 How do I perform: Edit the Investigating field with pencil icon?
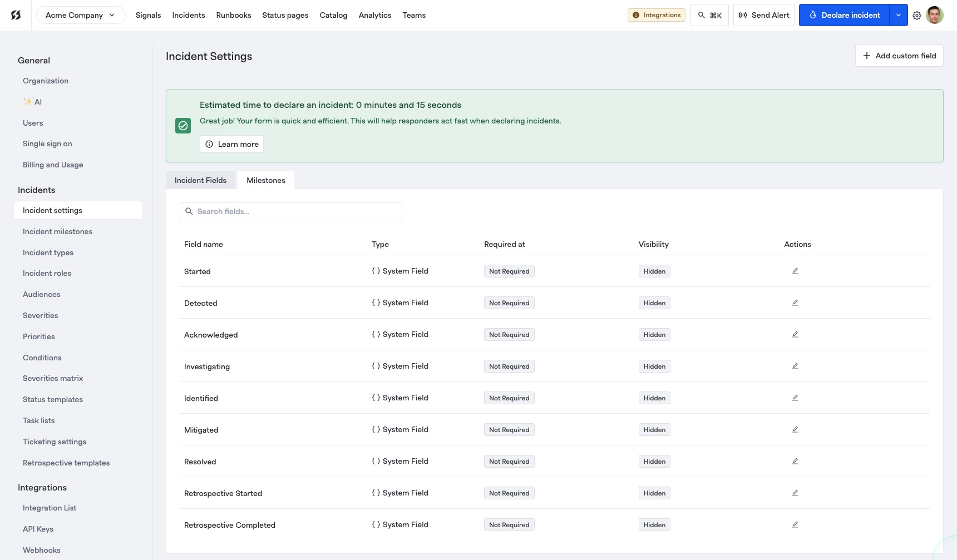pos(795,366)
